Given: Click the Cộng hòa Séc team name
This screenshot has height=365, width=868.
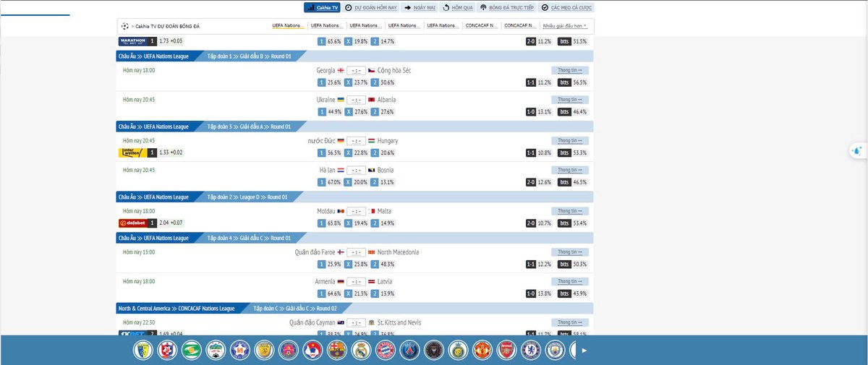Looking at the screenshot, I should pyautogui.click(x=394, y=70).
